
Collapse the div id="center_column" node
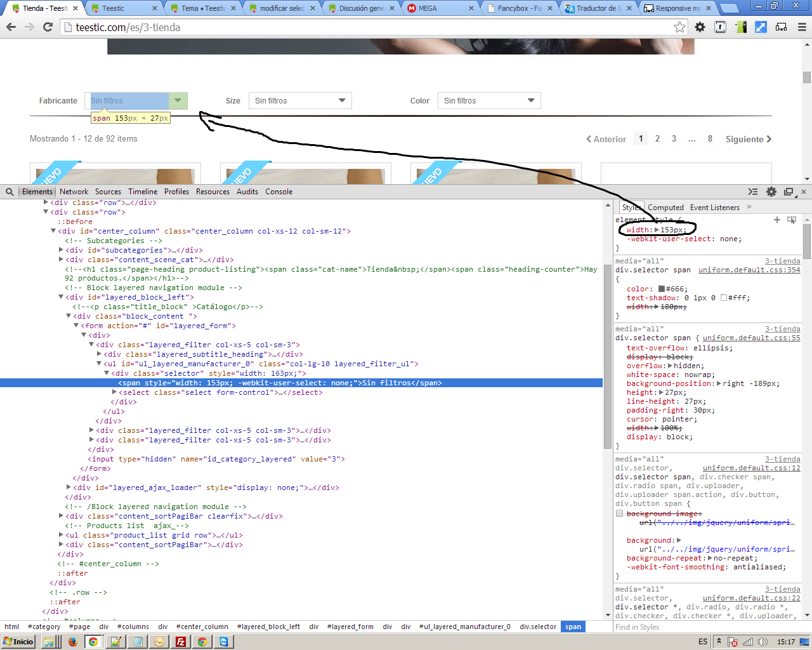pyautogui.click(x=53, y=231)
